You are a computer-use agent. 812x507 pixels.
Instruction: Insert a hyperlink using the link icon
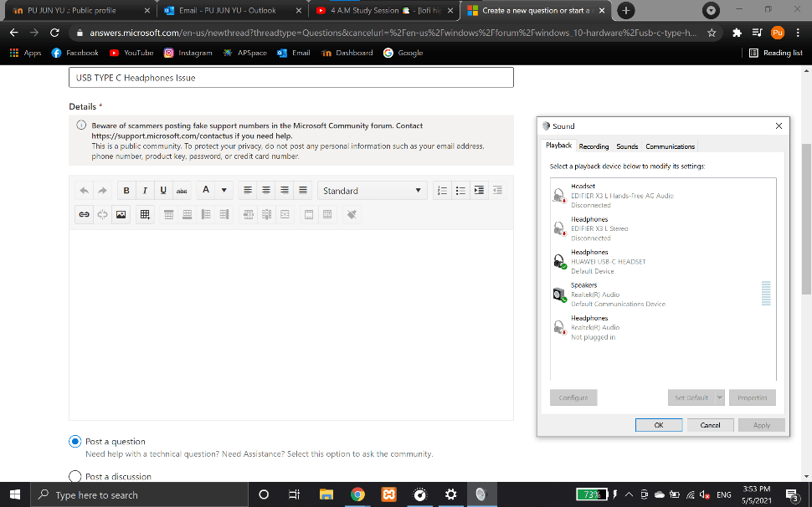tap(84, 214)
